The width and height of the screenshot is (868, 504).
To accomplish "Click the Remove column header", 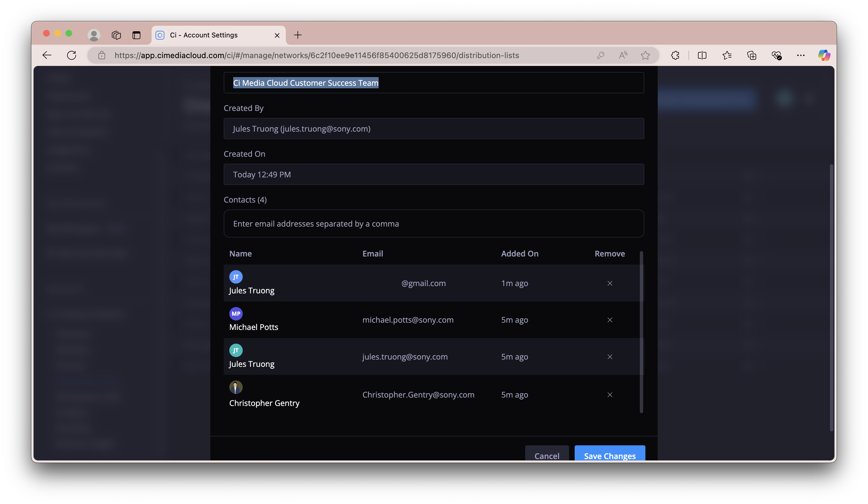I will point(610,254).
